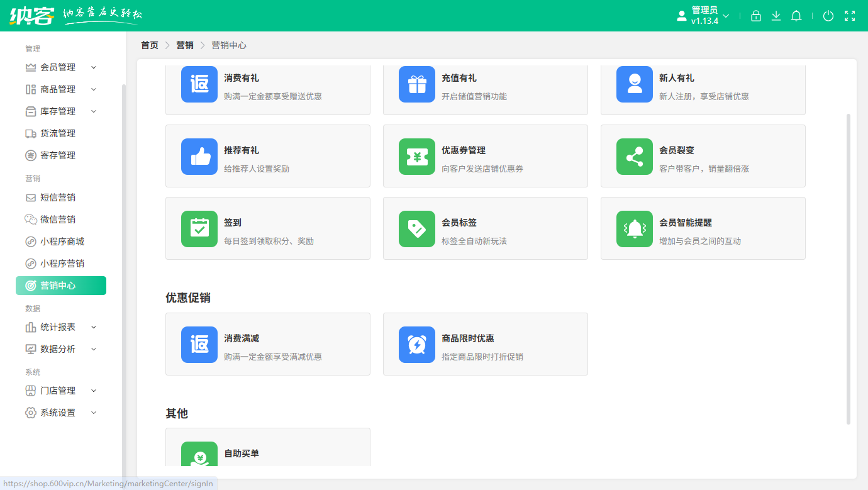
Task: Click the 商品限时优惠 alarm clock icon
Action: click(x=417, y=345)
